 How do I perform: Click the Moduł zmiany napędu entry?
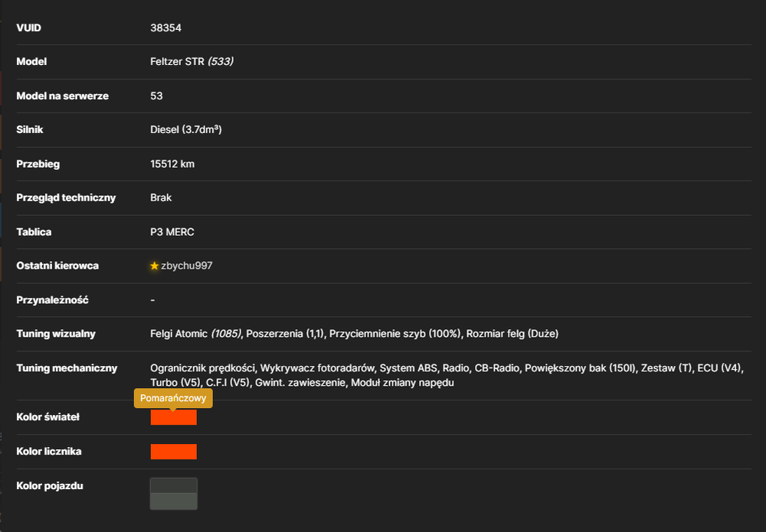[403, 383]
